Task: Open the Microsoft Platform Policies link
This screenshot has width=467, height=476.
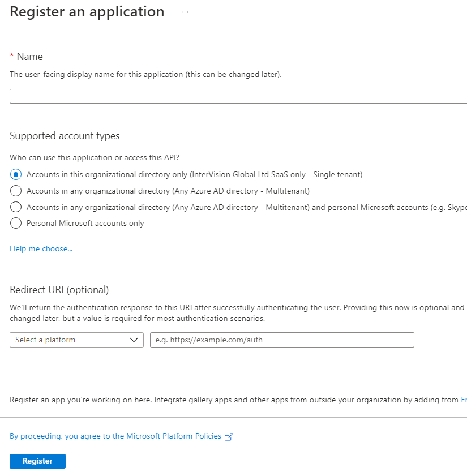Action: coord(115,436)
